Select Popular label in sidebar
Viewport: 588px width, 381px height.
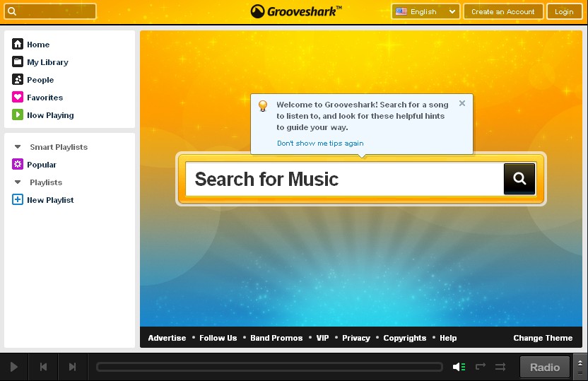pyautogui.click(x=42, y=165)
